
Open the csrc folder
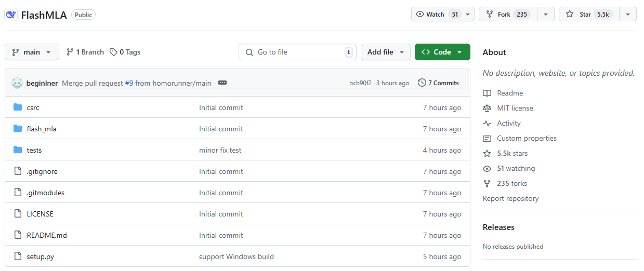point(33,108)
